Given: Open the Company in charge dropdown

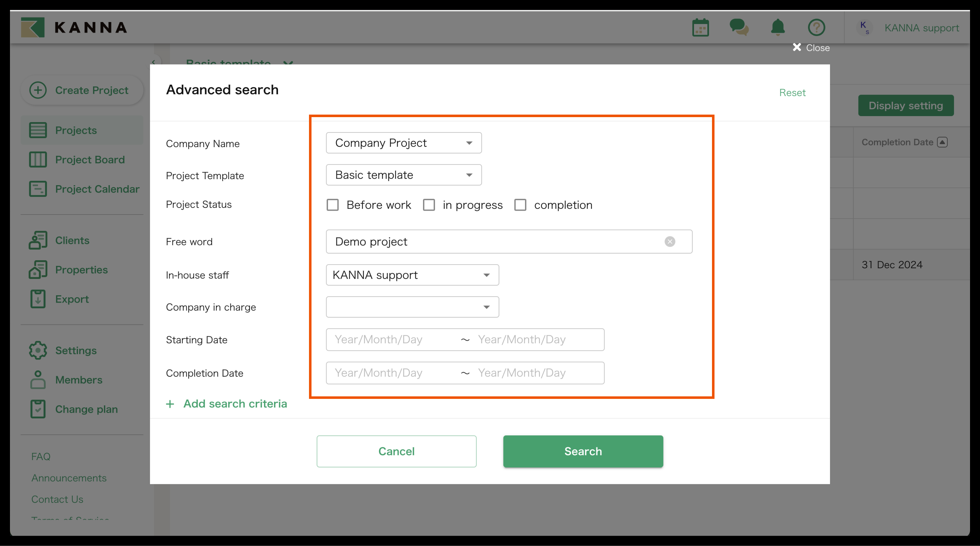Looking at the screenshot, I should [x=412, y=307].
